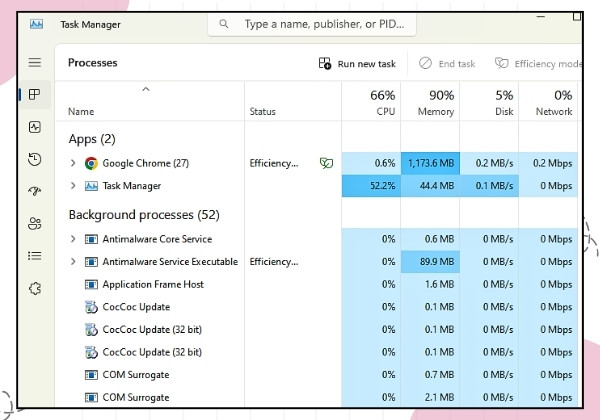Viewport: 600px width, 420px height.
Task: Sort processes by Disk column
Action: (x=489, y=103)
